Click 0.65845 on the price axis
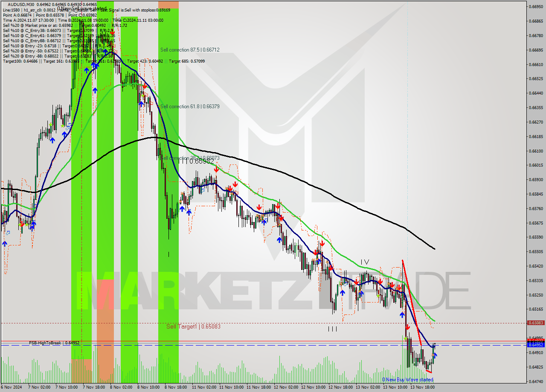Viewport: 546px width, 392px height. [536, 194]
